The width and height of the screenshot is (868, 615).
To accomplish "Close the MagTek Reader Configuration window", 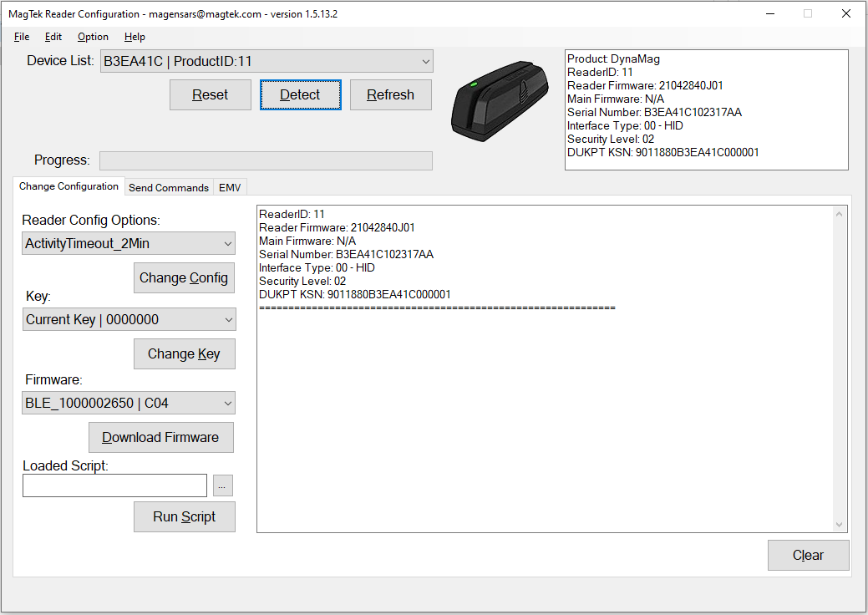I will point(845,13).
